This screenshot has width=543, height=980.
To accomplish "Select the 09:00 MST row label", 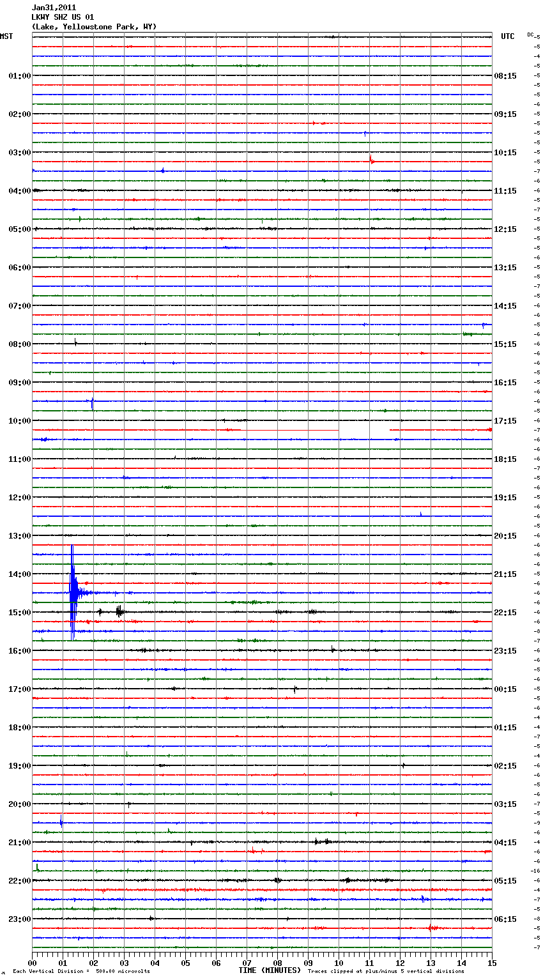I will click(x=20, y=383).
